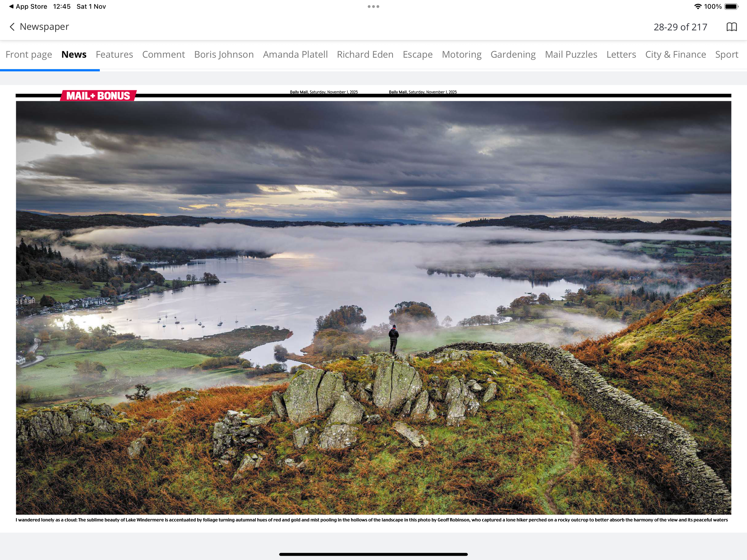Go to the Boris Johnson tab
This screenshot has width=747, height=560.
point(224,54)
